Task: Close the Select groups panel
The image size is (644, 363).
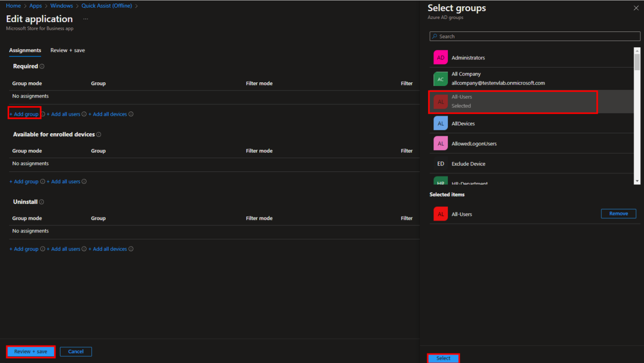Action: pyautogui.click(x=636, y=8)
